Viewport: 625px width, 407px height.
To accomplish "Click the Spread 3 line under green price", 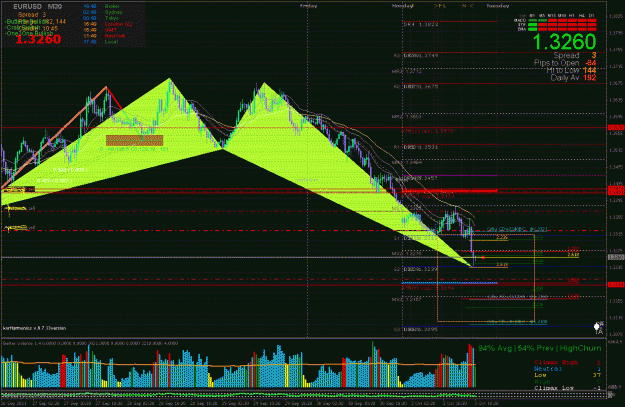I will click(574, 55).
